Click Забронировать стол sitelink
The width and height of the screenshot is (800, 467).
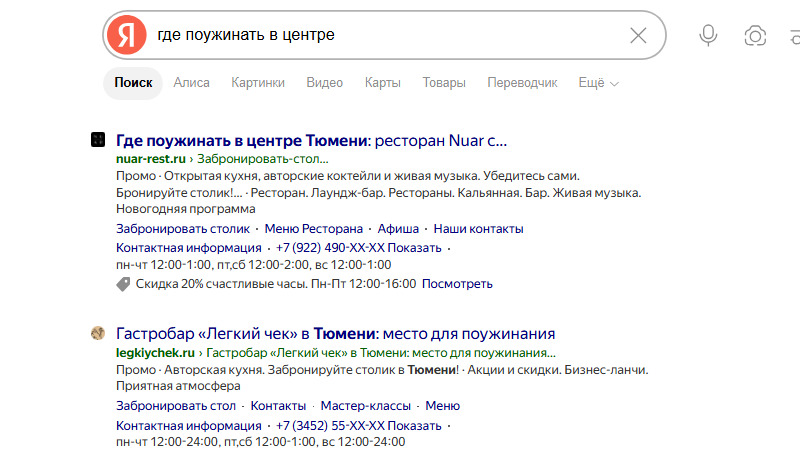pos(176,406)
